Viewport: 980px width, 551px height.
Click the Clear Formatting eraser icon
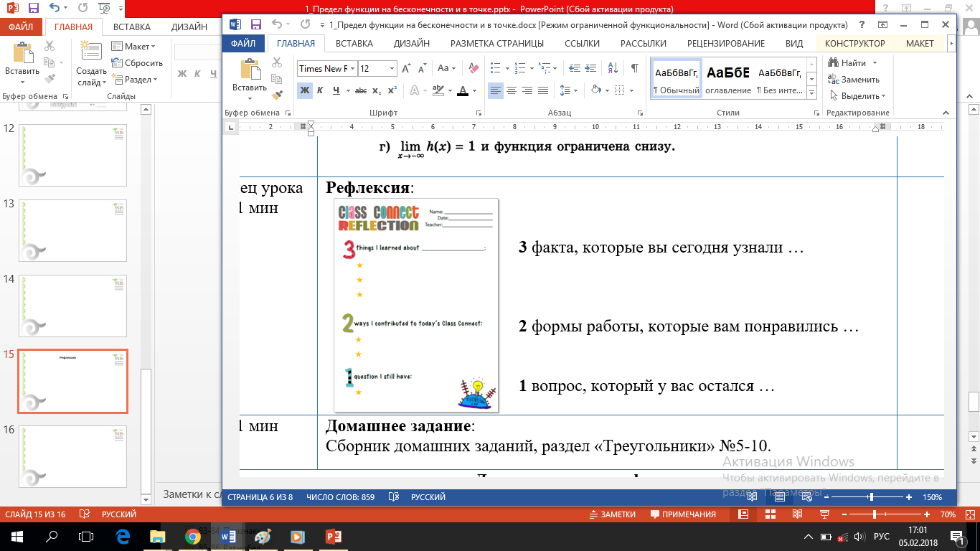point(473,68)
